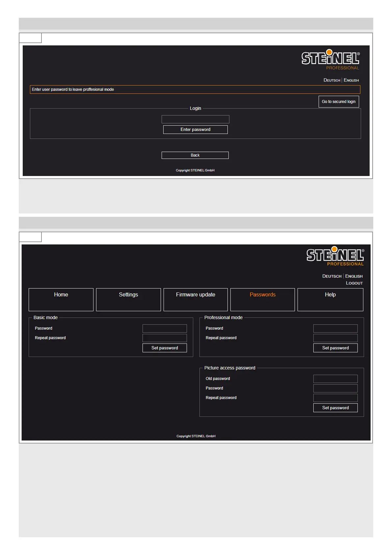Click the Enter password button

click(196, 130)
